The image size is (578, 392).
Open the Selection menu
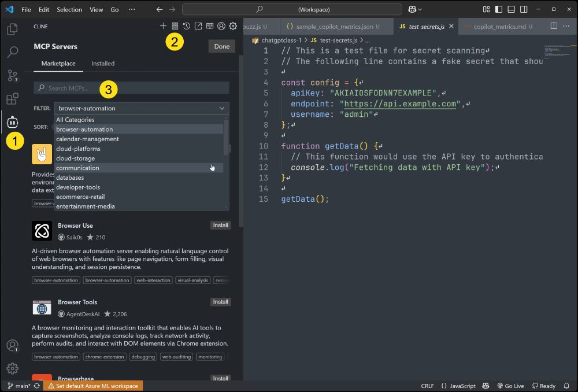click(69, 10)
